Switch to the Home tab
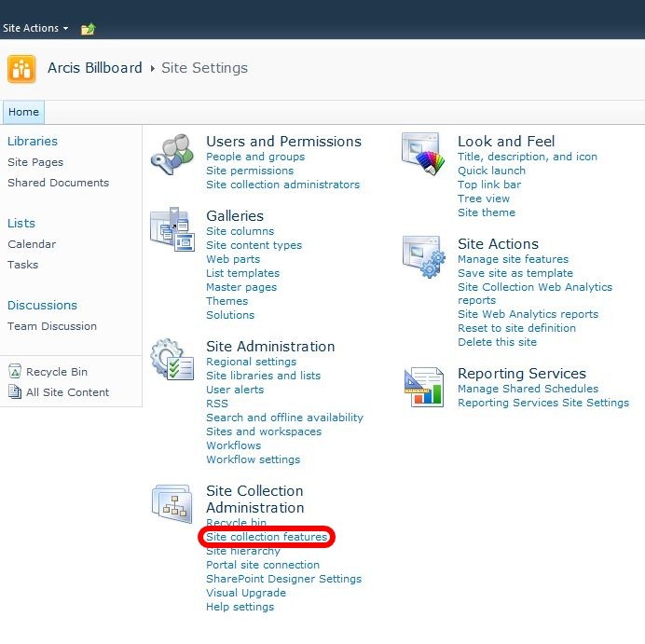Viewport: 645px width, 644px height. 23,112
